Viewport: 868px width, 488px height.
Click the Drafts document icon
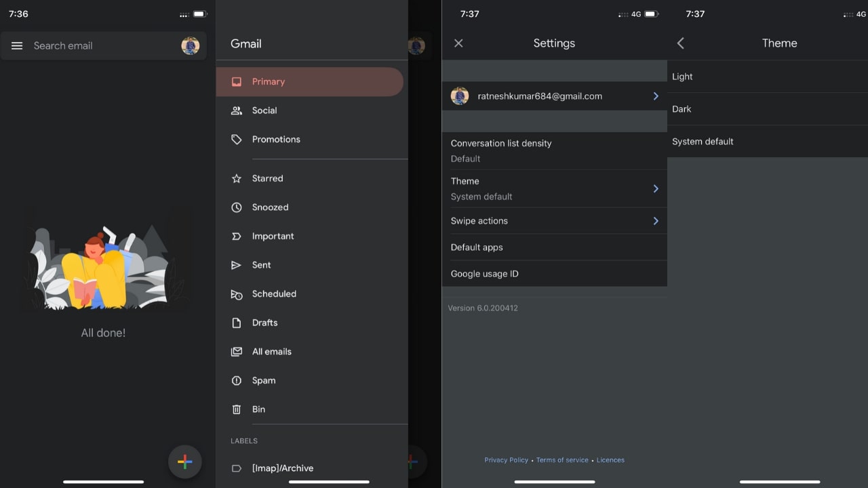tap(237, 323)
